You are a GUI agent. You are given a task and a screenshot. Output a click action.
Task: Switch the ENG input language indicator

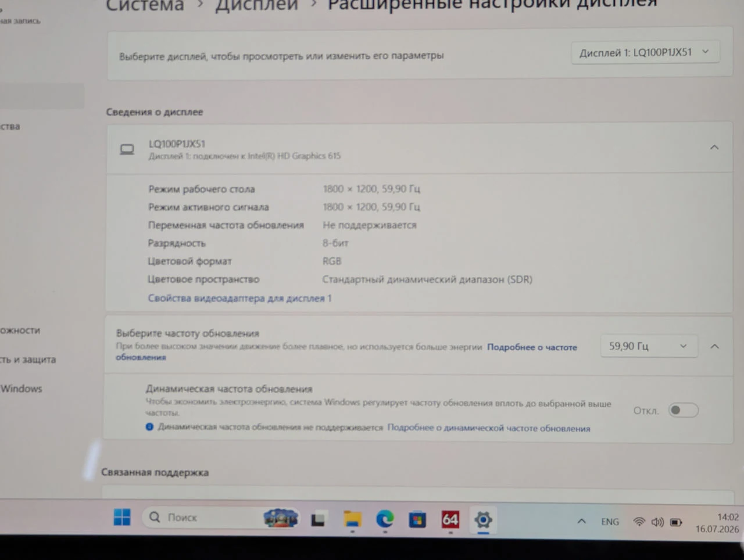pyautogui.click(x=610, y=522)
